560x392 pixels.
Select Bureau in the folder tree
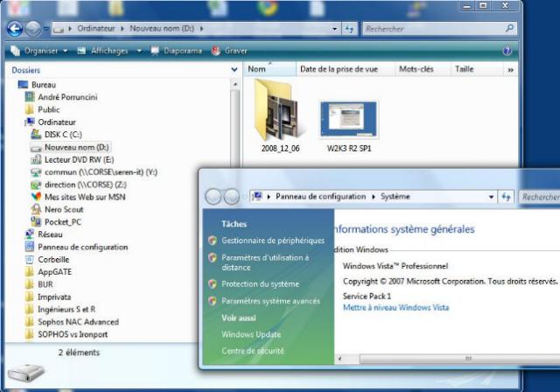[x=37, y=85]
